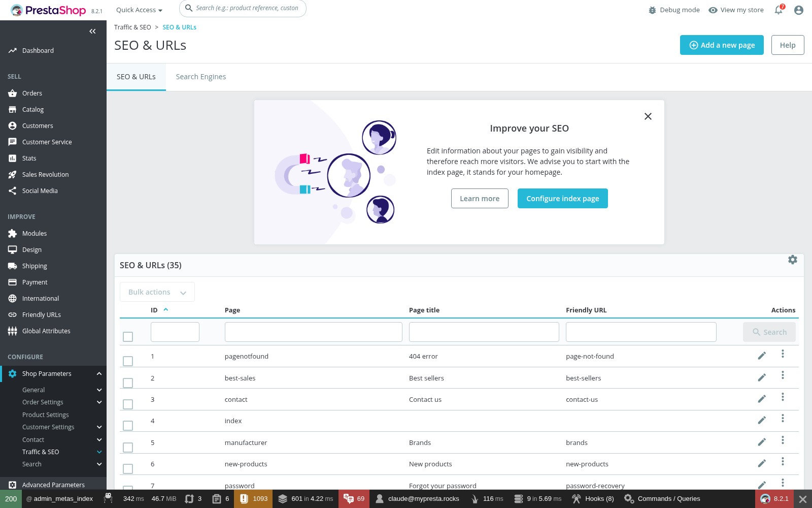Close the Improve your SEO banner
Screen dimensions: 812x508
(648, 116)
